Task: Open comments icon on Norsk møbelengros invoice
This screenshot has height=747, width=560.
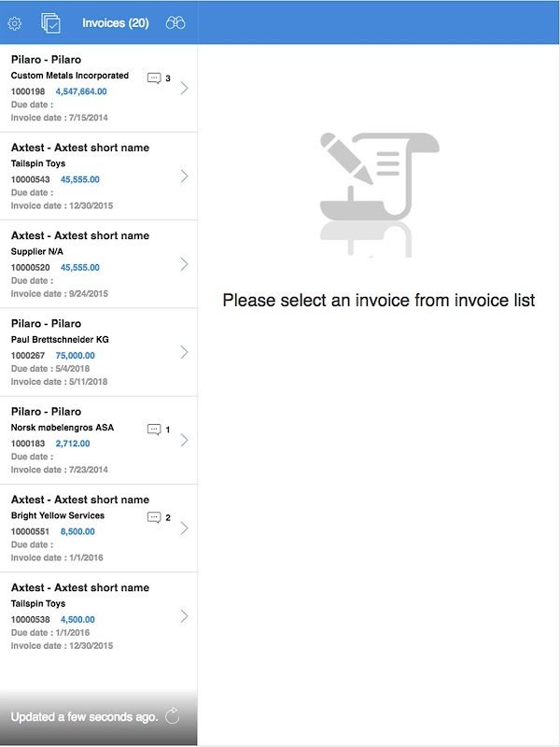Action: (x=154, y=430)
